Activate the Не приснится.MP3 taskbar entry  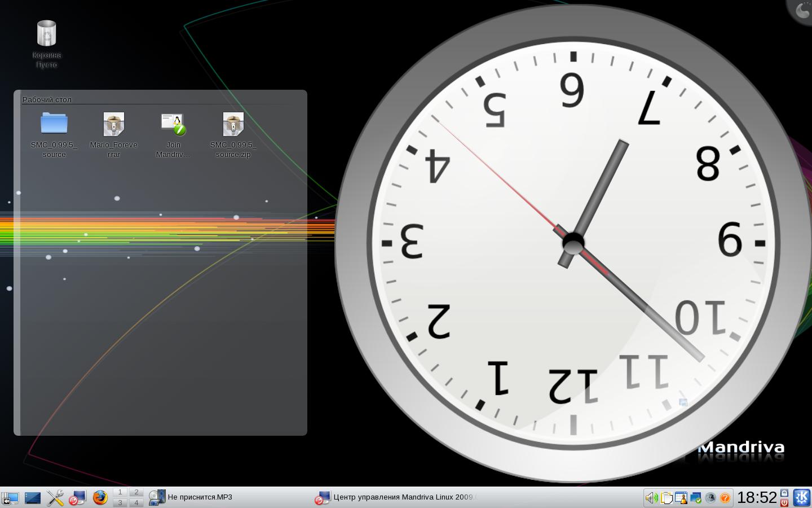228,497
